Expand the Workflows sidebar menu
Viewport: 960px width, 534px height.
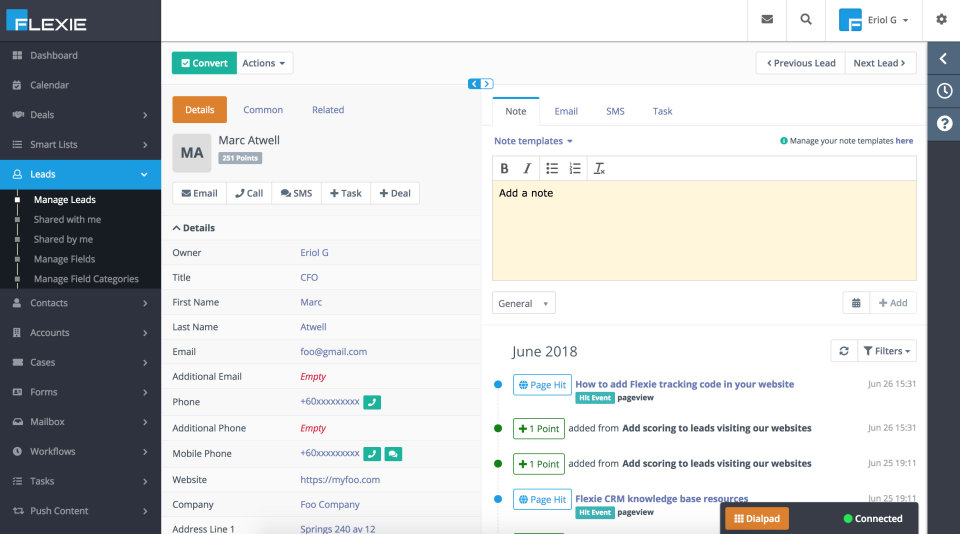pos(80,451)
